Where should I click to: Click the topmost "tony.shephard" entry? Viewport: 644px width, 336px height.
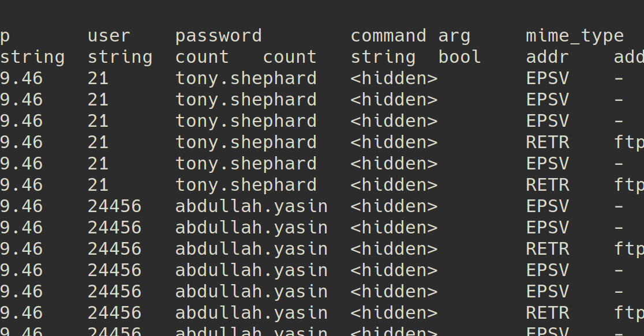click(x=246, y=78)
